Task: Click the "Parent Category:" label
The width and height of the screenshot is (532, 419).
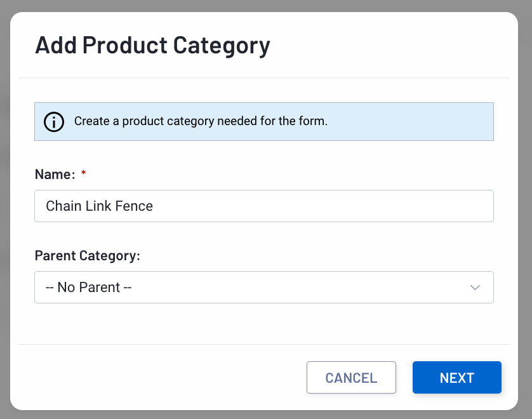Action: coord(88,255)
